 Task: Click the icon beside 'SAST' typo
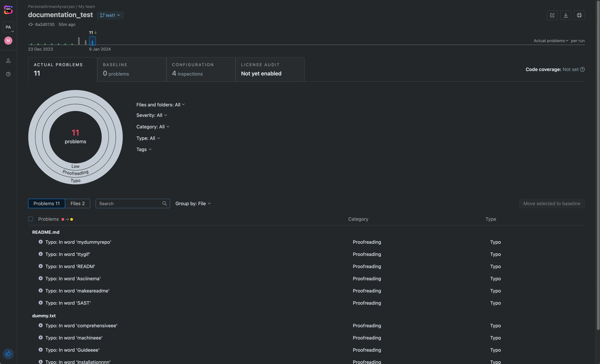pyautogui.click(x=41, y=303)
